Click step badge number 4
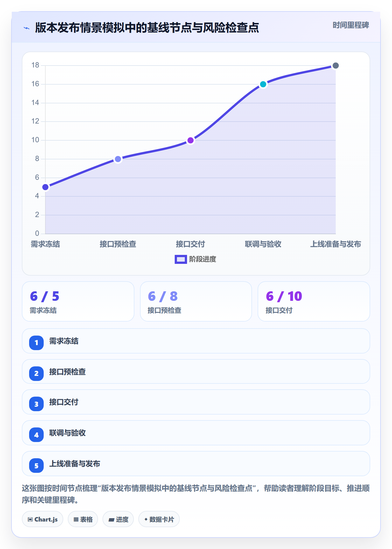 click(x=36, y=435)
